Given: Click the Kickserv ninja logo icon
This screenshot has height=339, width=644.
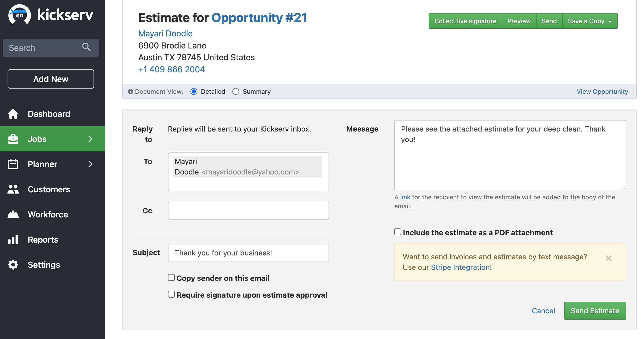Looking at the screenshot, I should [20, 15].
